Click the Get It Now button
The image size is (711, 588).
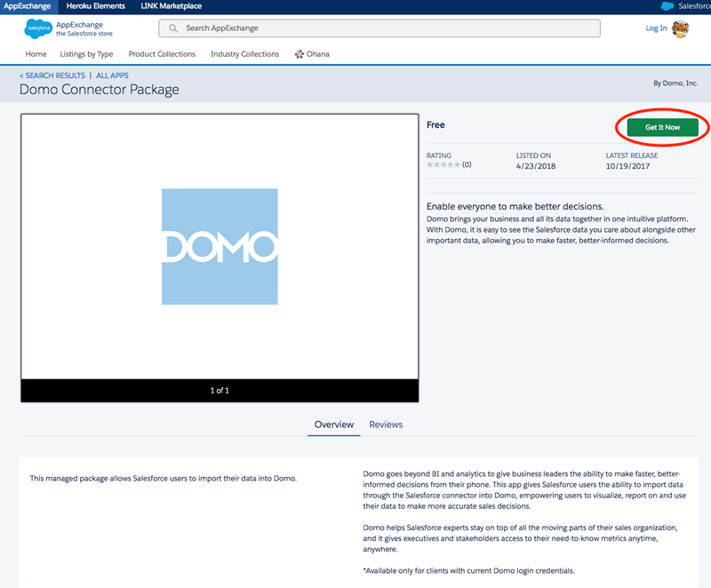(661, 127)
